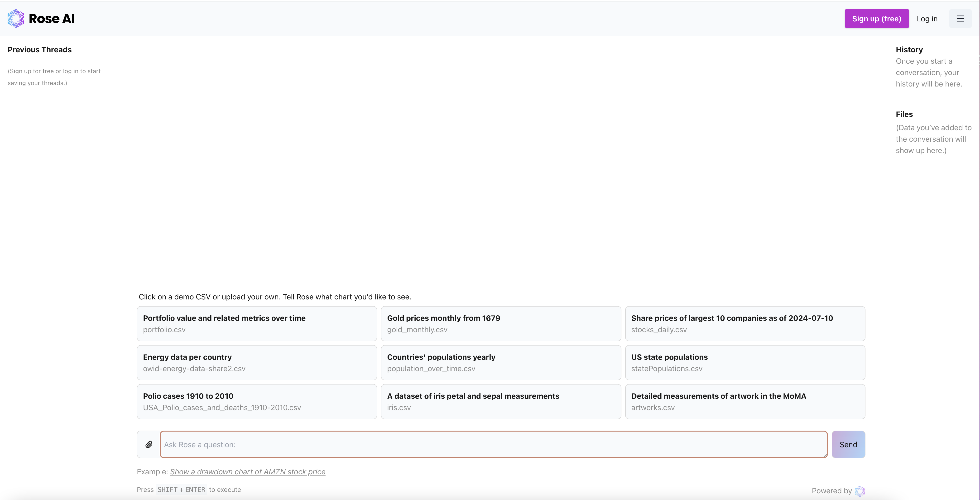Open the MoMA artworks.csv dataset

click(745, 402)
